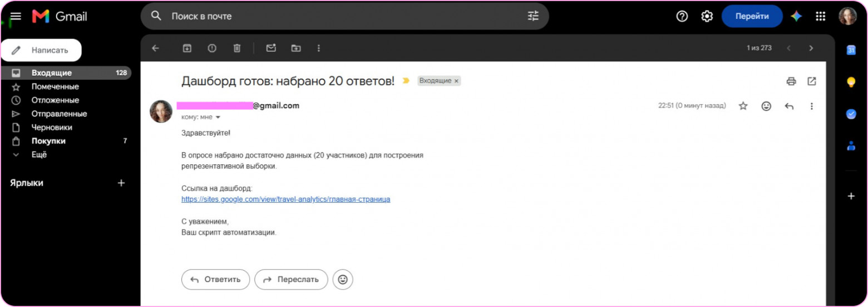Image resolution: width=868 pixels, height=307 pixels.
Task: Expand recipient details next to кому: мне
Action: click(x=218, y=117)
